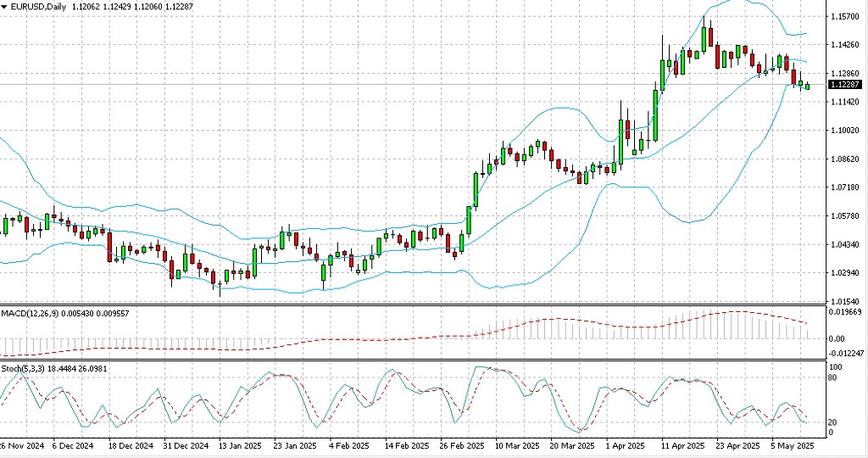Click the 11 Apr 2025 date label

coord(683,446)
